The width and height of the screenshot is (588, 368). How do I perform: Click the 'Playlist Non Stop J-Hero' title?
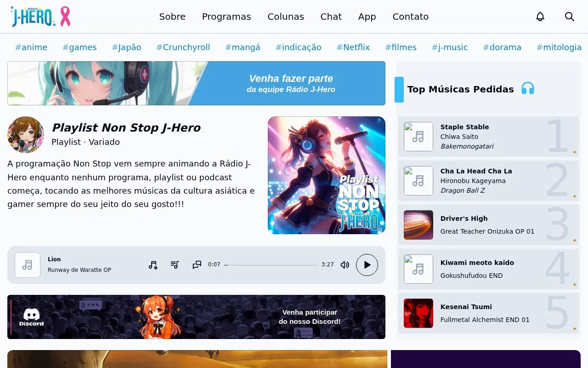[126, 127]
